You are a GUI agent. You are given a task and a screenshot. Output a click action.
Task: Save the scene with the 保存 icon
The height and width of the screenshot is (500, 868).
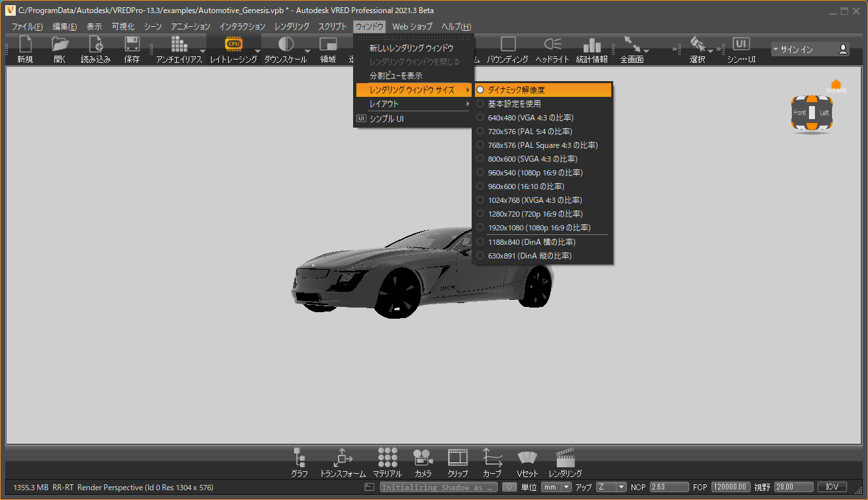132,45
